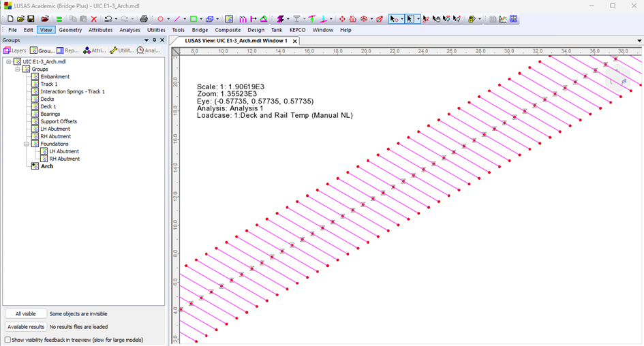Select the green Surface geometry tool
Image resolution: width=644 pixels, height=346 pixels.
tap(194, 19)
